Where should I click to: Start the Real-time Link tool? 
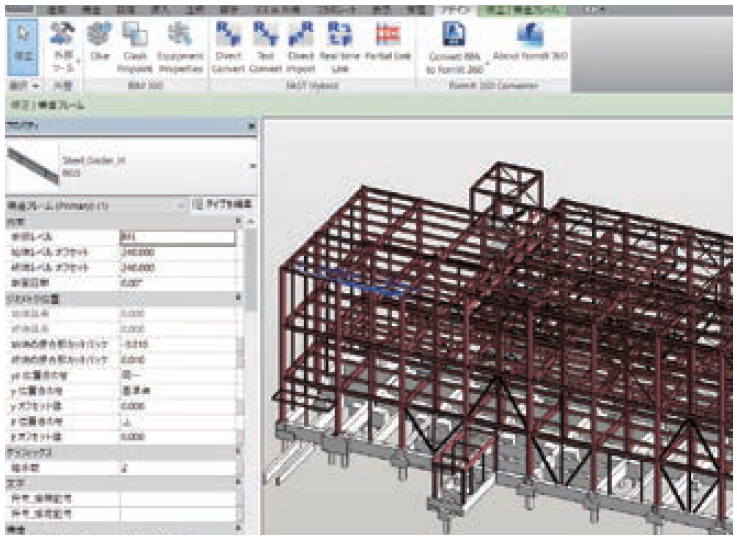click(x=341, y=42)
